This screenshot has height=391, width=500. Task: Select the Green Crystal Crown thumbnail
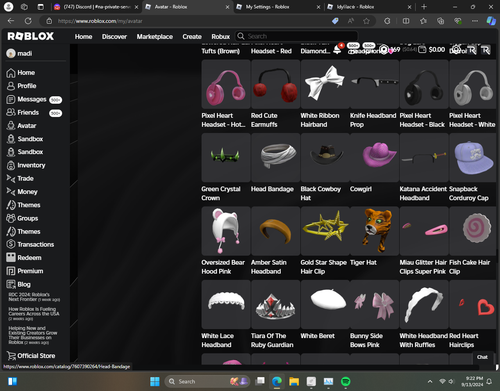(226, 158)
